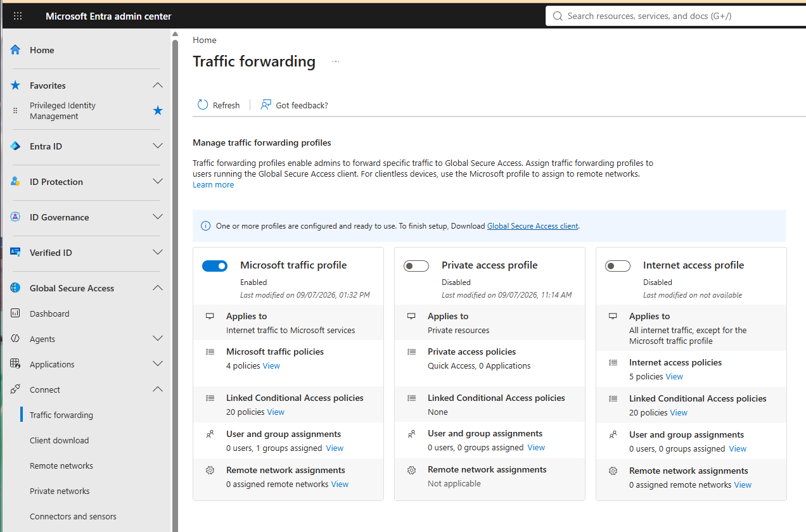
Task: Open Privileged Identity Management favorite
Action: click(x=63, y=111)
